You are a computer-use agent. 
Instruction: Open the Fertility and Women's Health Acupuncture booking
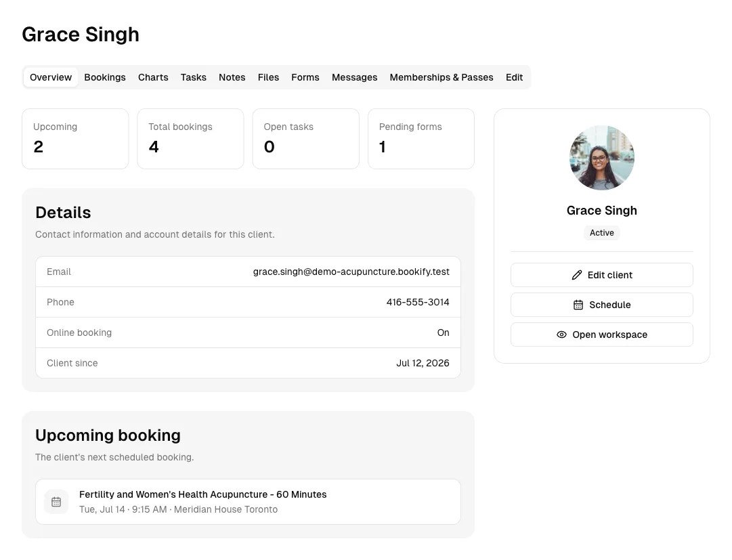[248, 502]
